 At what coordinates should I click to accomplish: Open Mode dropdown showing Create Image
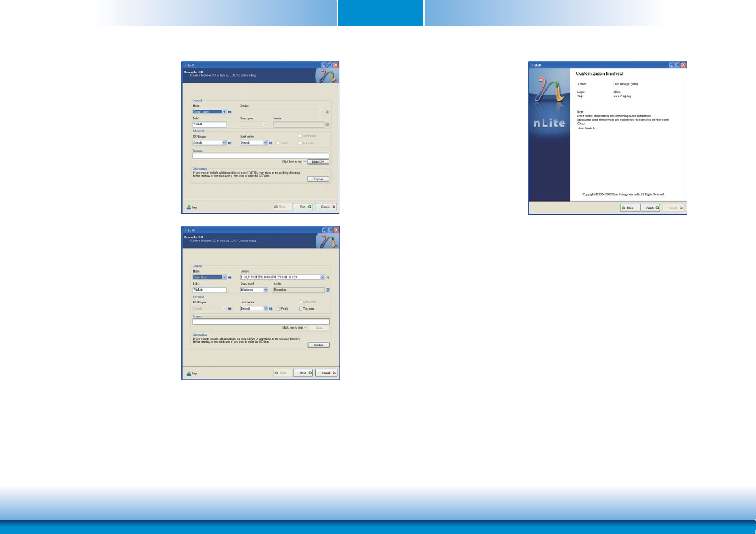coord(209,112)
